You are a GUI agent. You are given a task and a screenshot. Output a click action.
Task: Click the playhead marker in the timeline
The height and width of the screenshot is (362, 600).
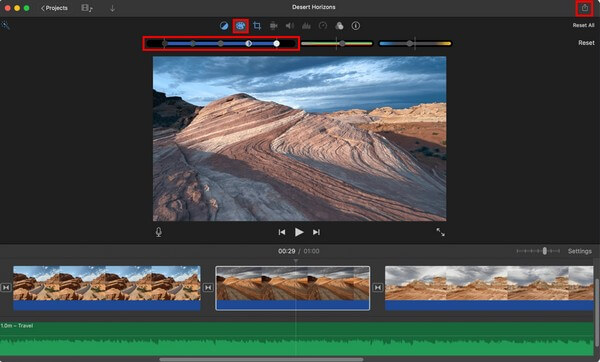coord(296,261)
